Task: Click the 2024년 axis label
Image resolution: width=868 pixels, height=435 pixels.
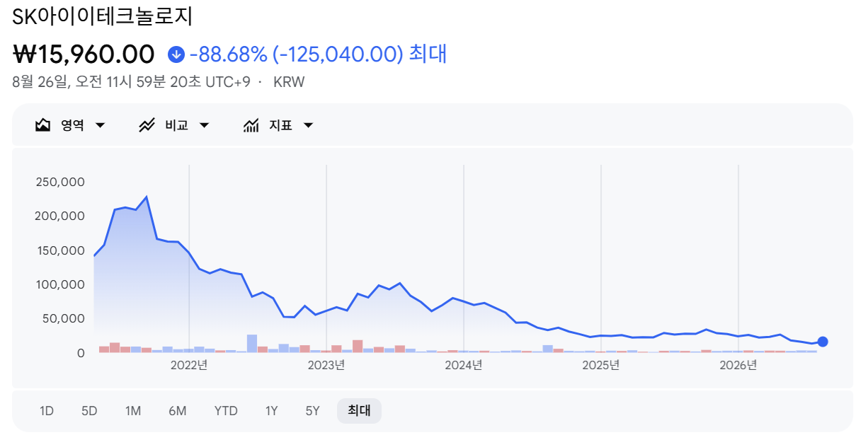Action: (464, 365)
